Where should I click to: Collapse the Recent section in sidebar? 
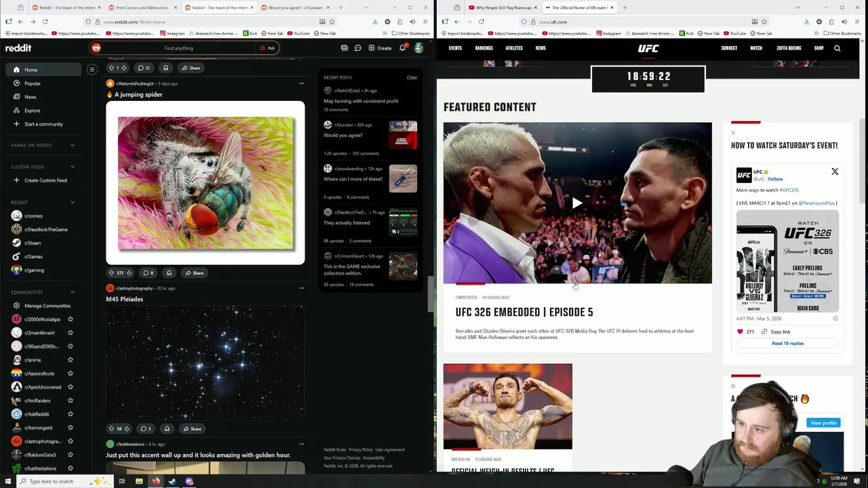73,202
